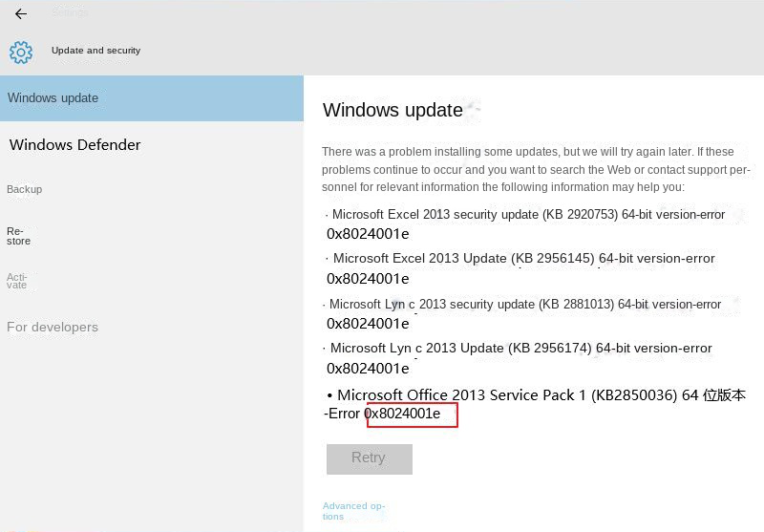Click the Settings gear icon
The width and height of the screenshot is (764, 532).
tap(21, 52)
